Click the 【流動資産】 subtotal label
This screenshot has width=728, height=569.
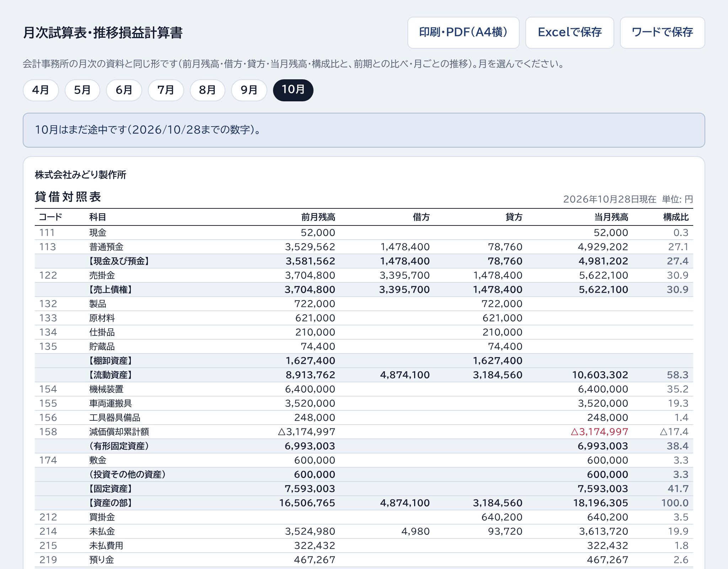110,375
